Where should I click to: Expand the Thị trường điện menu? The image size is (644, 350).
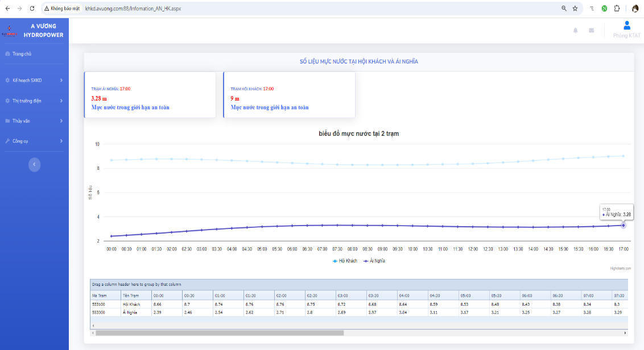pyautogui.click(x=34, y=101)
